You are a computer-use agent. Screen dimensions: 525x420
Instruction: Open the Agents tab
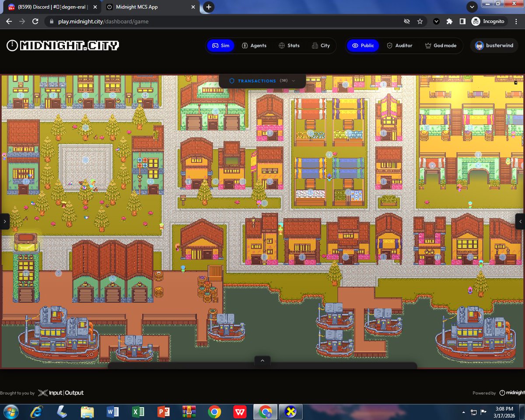[254, 45]
